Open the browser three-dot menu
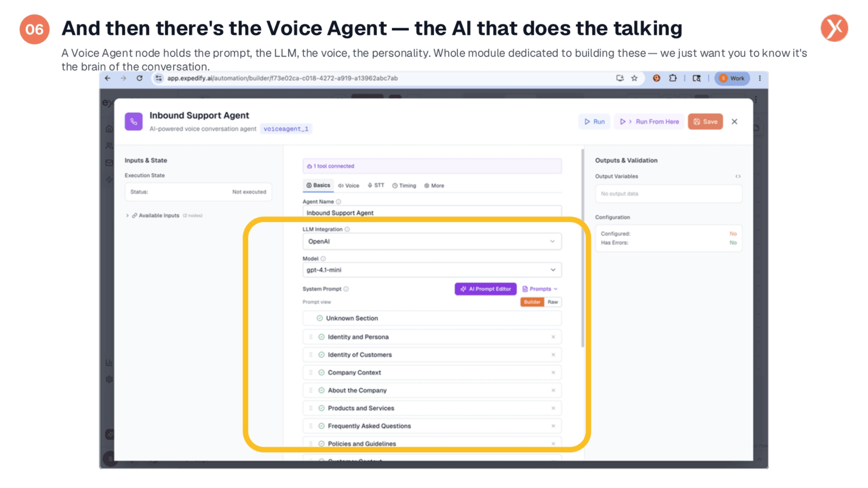The height and width of the screenshot is (488, 868). click(759, 78)
